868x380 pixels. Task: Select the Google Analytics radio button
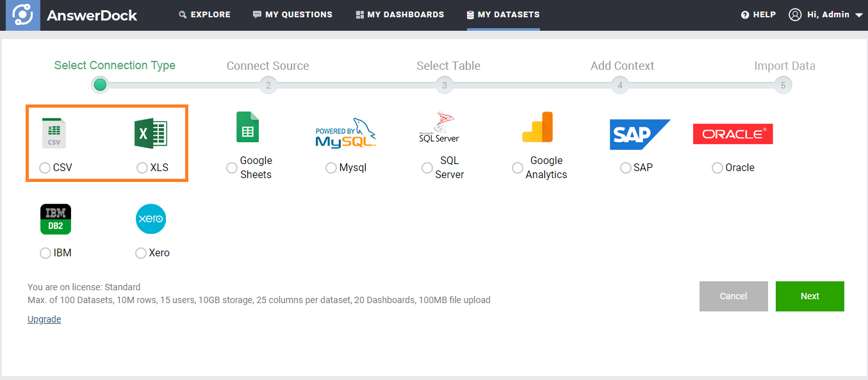518,168
